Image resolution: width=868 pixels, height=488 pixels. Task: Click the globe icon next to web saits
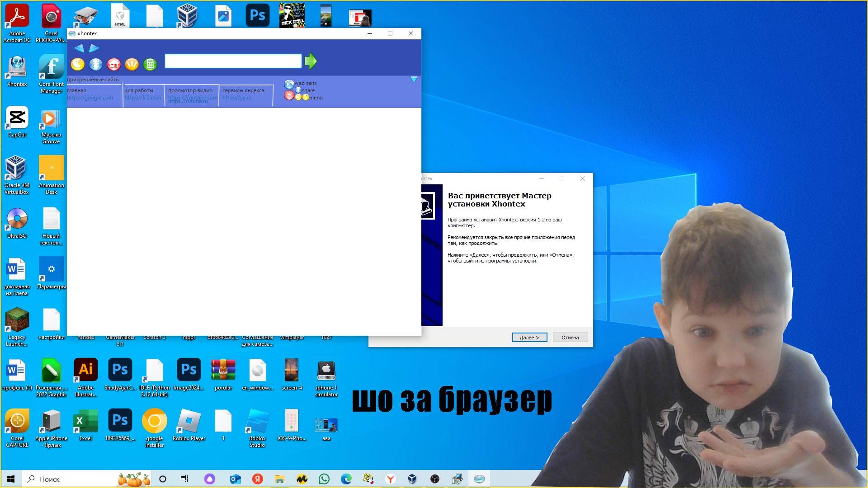click(289, 84)
